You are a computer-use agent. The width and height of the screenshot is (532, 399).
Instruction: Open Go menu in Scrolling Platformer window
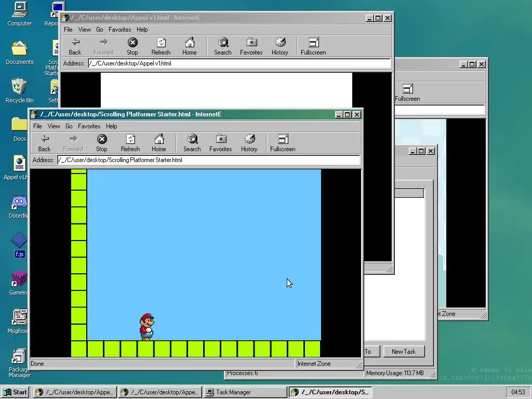(69, 126)
